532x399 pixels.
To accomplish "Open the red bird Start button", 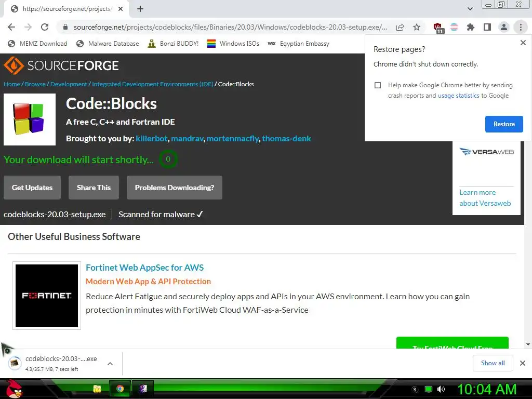I will tap(13, 389).
